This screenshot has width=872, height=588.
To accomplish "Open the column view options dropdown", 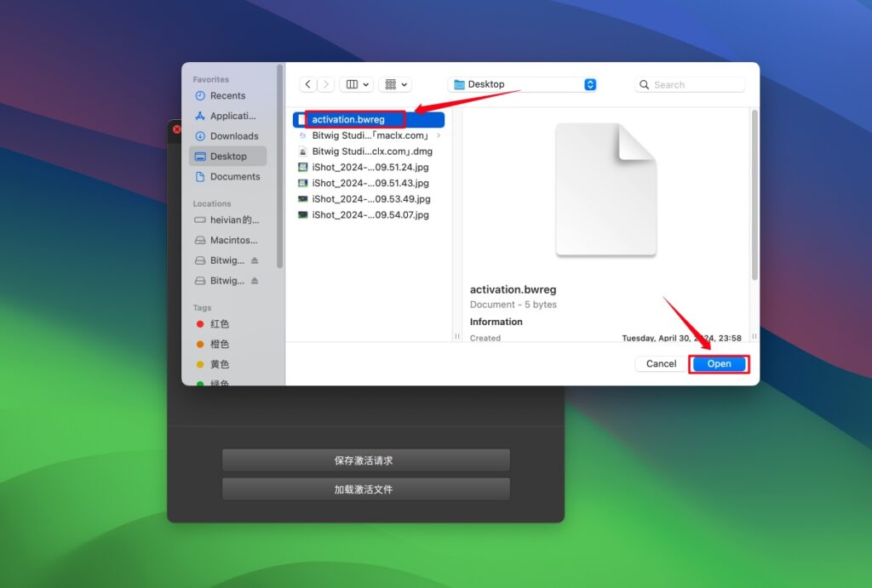I will 356,84.
